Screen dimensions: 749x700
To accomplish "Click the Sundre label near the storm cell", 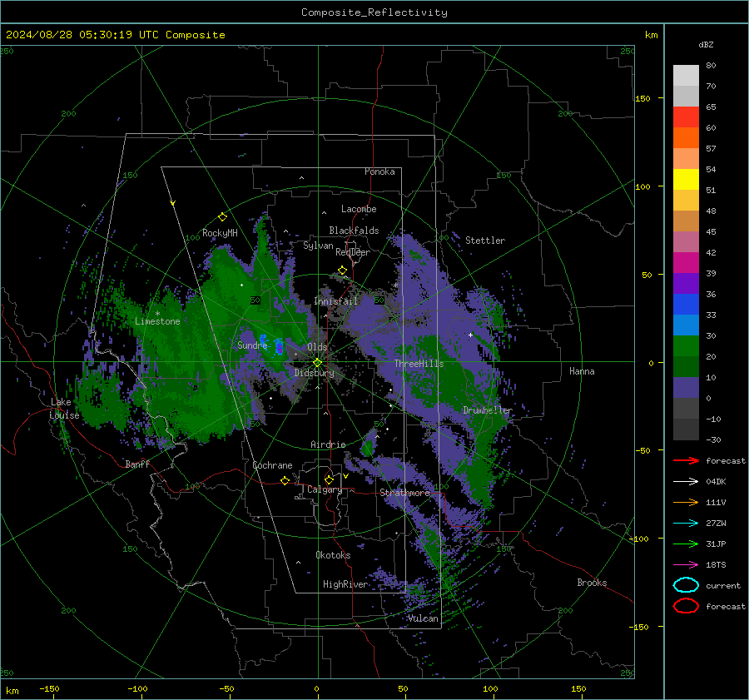I will point(252,345).
